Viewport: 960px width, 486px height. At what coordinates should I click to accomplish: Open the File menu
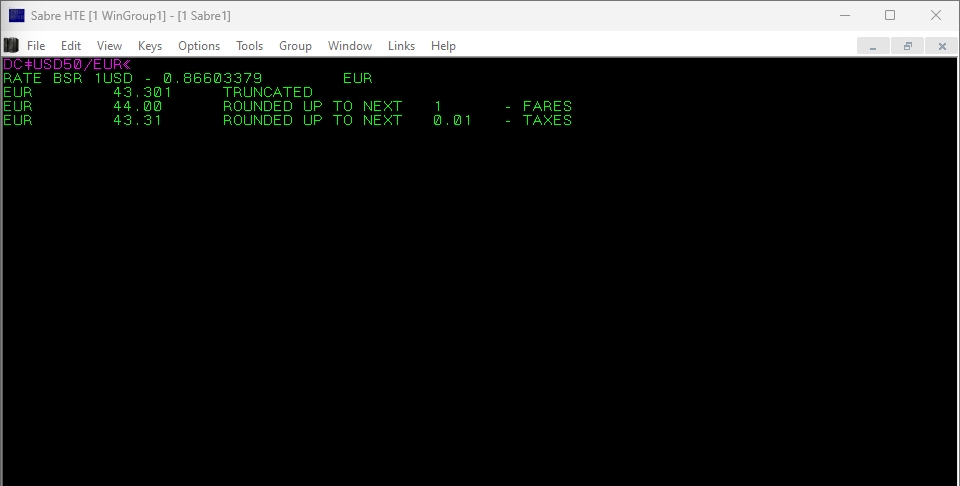click(36, 46)
